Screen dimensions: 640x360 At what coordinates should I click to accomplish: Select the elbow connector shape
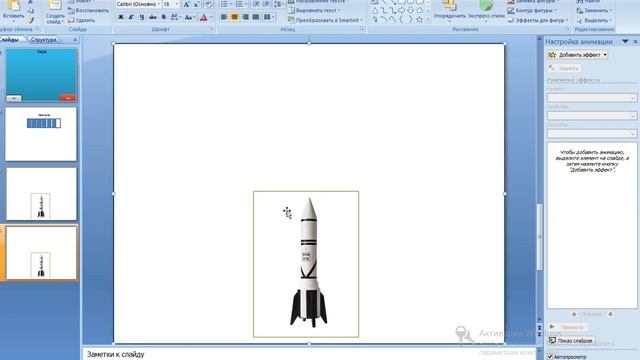(x=384, y=11)
